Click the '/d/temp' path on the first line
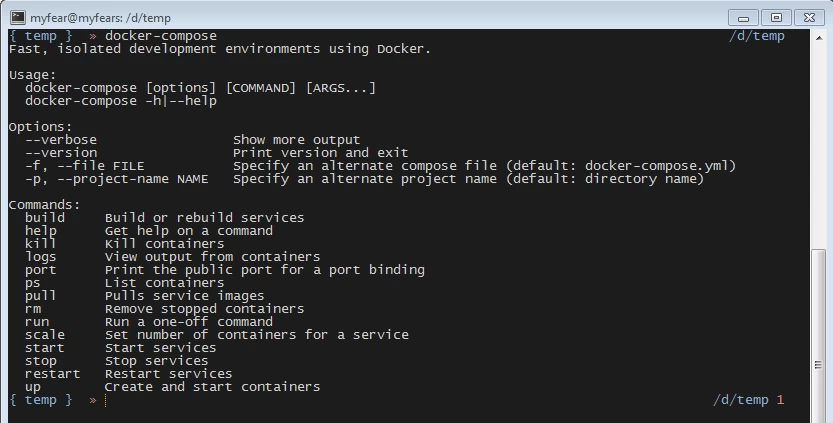833x423 pixels. [x=756, y=36]
